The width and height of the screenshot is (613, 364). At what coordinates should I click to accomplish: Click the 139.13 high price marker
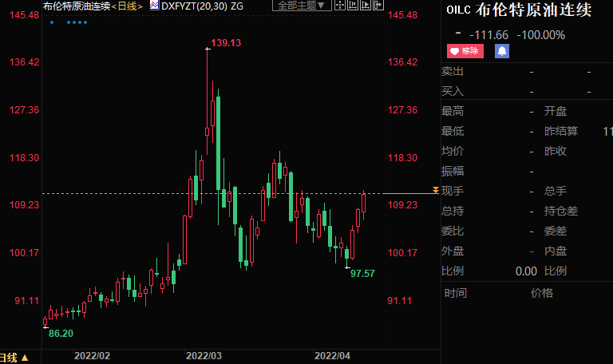coord(225,42)
